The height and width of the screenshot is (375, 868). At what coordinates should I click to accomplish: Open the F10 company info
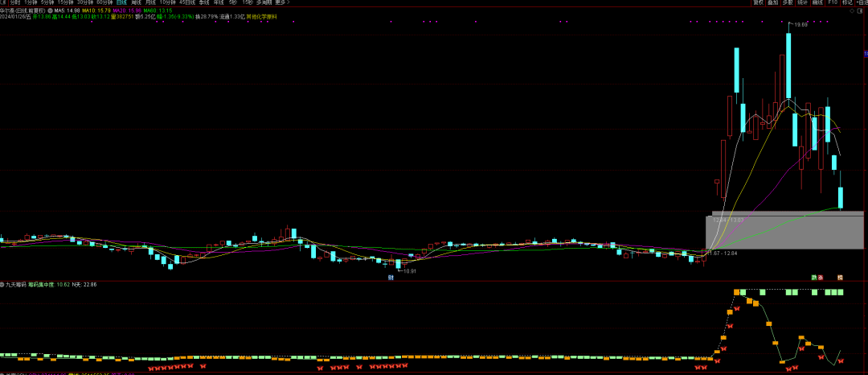832,2
